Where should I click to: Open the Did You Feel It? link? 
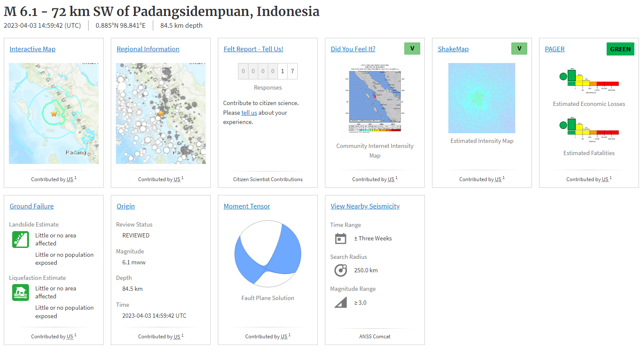pos(353,49)
